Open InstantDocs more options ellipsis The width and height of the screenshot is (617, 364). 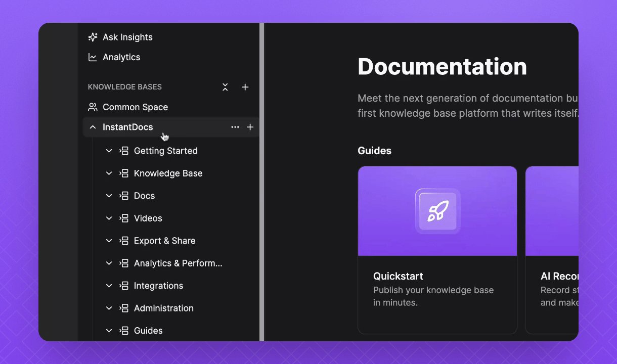pyautogui.click(x=235, y=127)
